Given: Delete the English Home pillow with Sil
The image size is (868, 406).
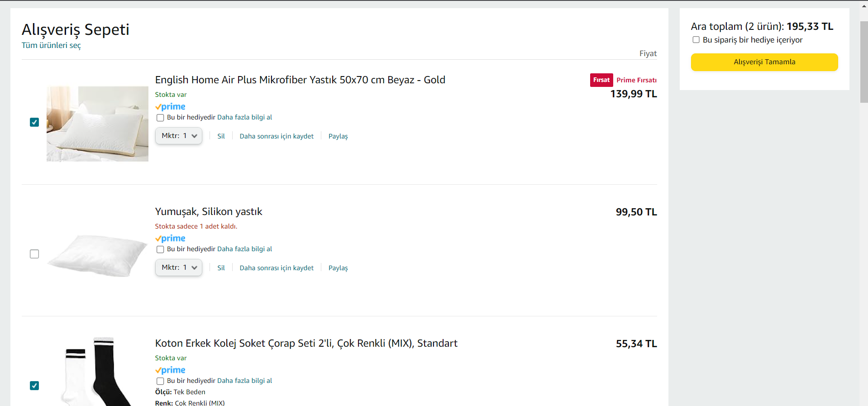Looking at the screenshot, I should pyautogui.click(x=221, y=136).
